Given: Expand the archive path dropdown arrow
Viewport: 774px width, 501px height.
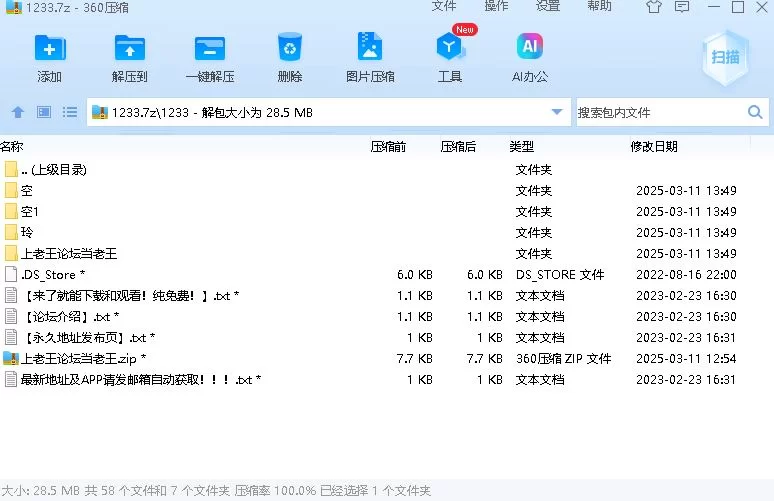Looking at the screenshot, I should click(557, 112).
